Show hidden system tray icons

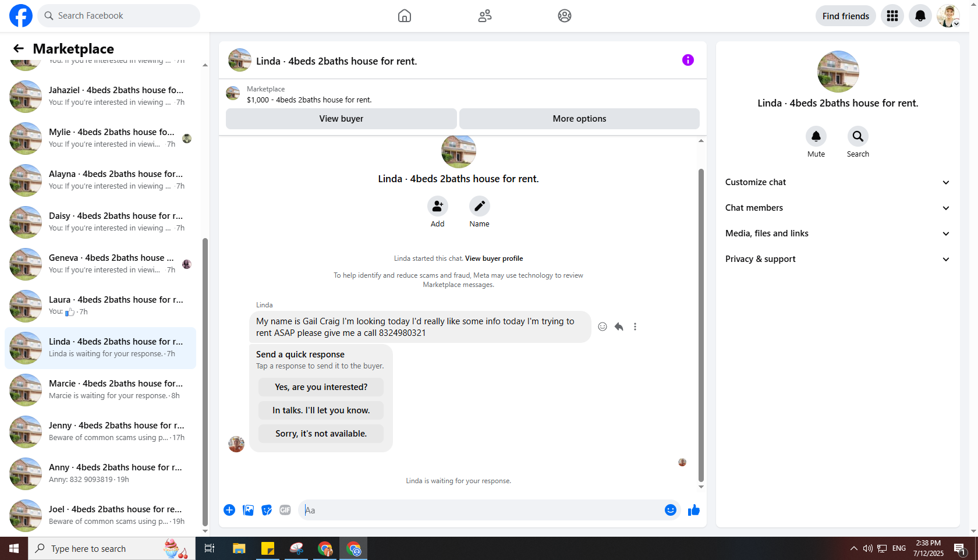tap(853, 548)
